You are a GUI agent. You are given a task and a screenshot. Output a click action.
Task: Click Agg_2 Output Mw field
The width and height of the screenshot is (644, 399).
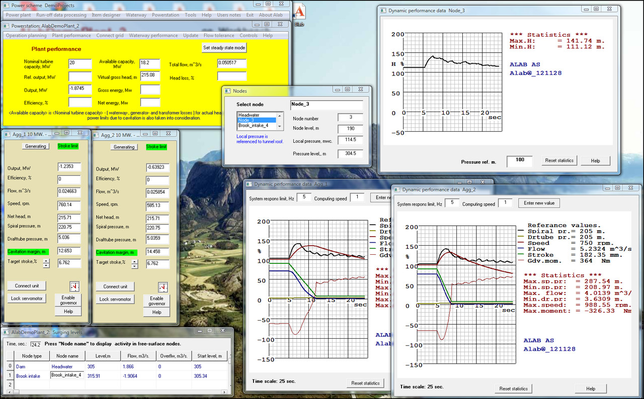click(x=157, y=168)
